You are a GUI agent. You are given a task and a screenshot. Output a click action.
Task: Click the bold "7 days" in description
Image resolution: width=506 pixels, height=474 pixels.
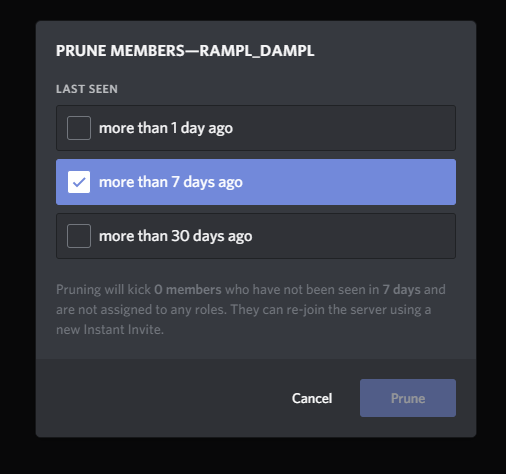tap(402, 290)
